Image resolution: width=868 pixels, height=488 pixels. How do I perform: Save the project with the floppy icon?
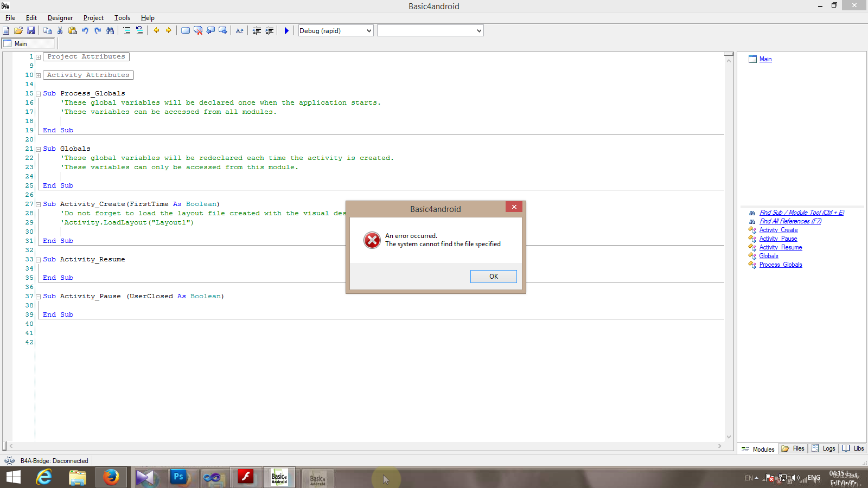point(31,31)
